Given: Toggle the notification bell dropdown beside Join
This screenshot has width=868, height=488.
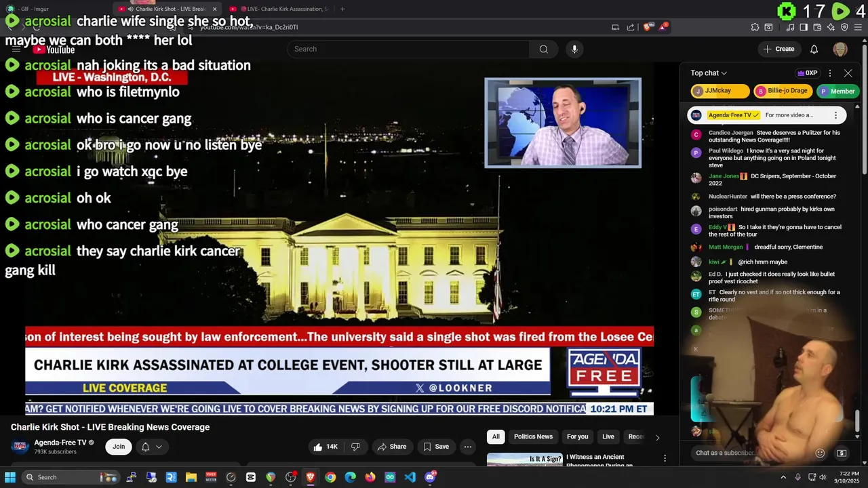Looking at the screenshot, I should (x=151, y=447).
